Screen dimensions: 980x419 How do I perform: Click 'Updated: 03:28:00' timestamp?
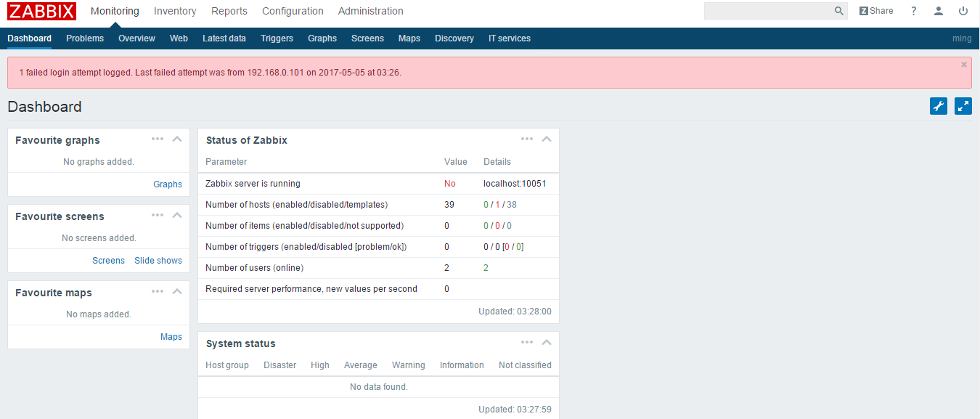(x=515, y=312)
